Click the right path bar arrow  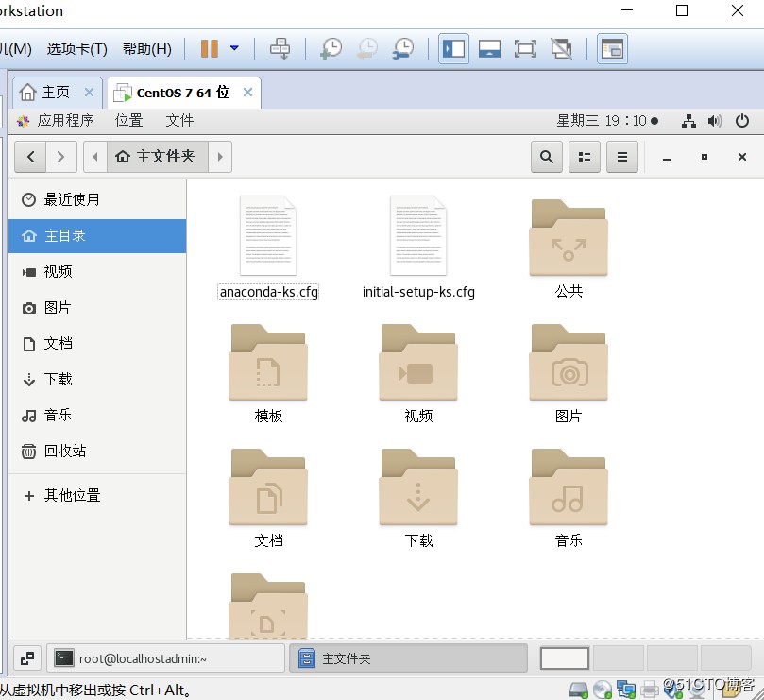click(x=220, y=157)
